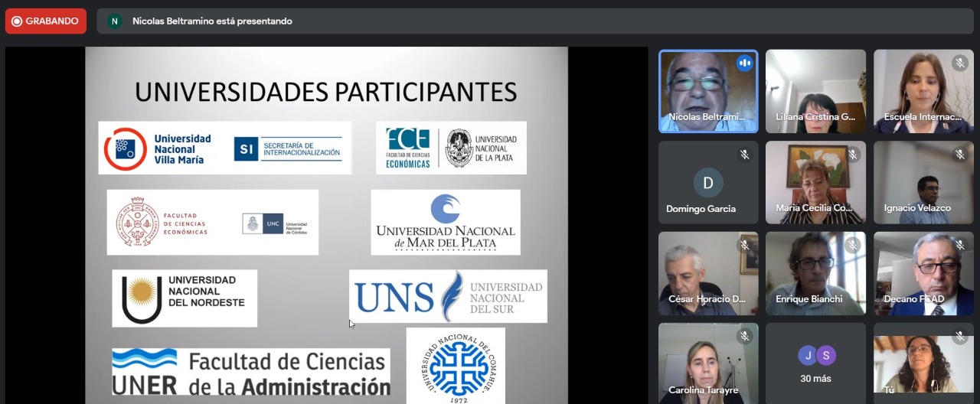
Task: Click the name label 'Decano FCAD'
Action: tap(914, 299)
